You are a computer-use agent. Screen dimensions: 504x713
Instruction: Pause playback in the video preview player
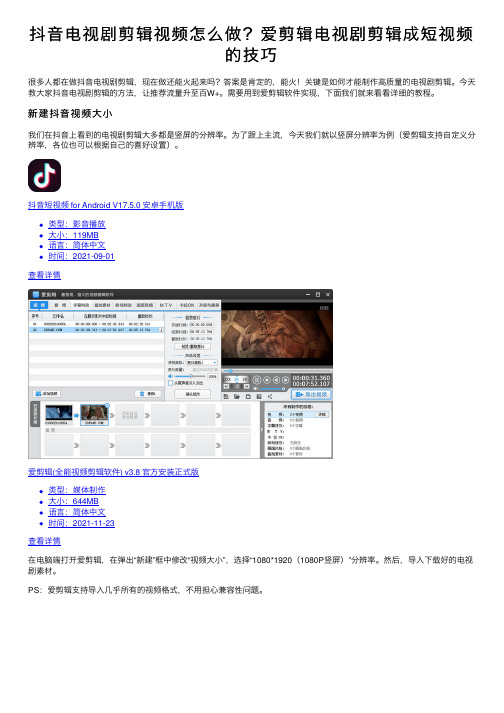(x=257, y=380)
